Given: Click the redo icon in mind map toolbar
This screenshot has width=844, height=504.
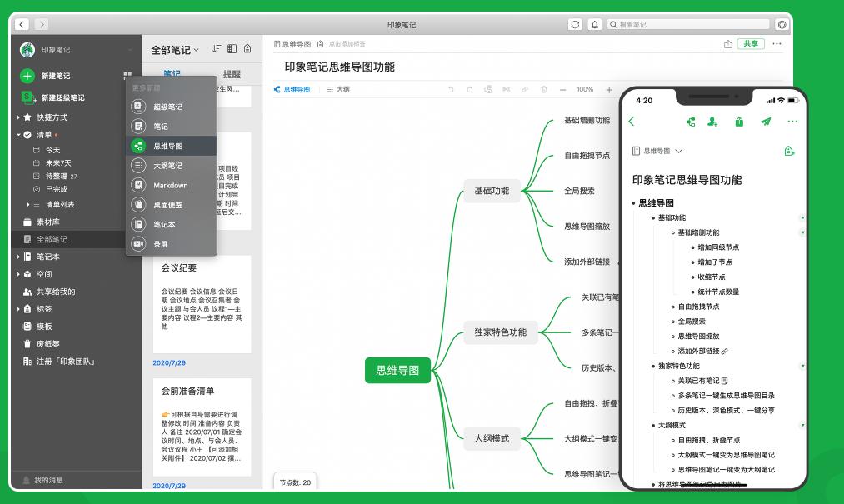Looking at the screenshot, I should pos(469,89).
